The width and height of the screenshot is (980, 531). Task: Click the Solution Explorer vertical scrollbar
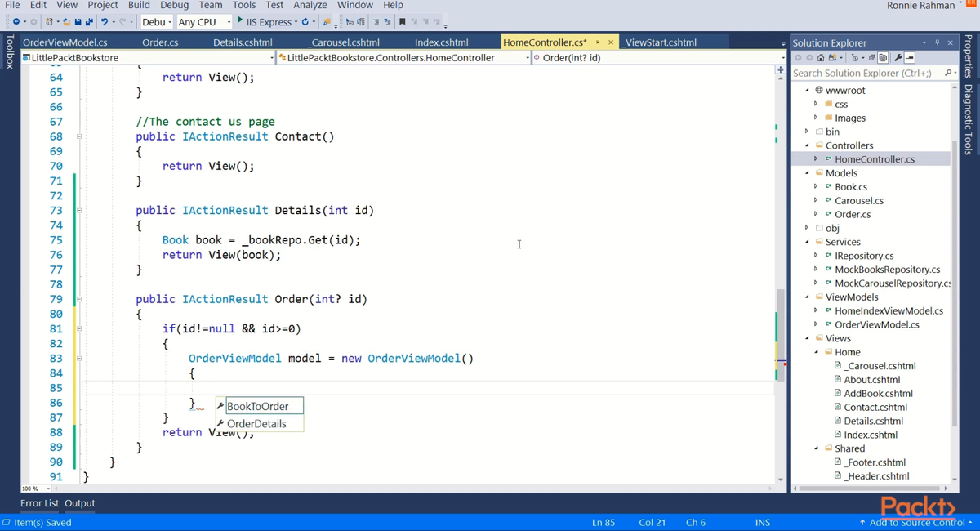point(955,282)
